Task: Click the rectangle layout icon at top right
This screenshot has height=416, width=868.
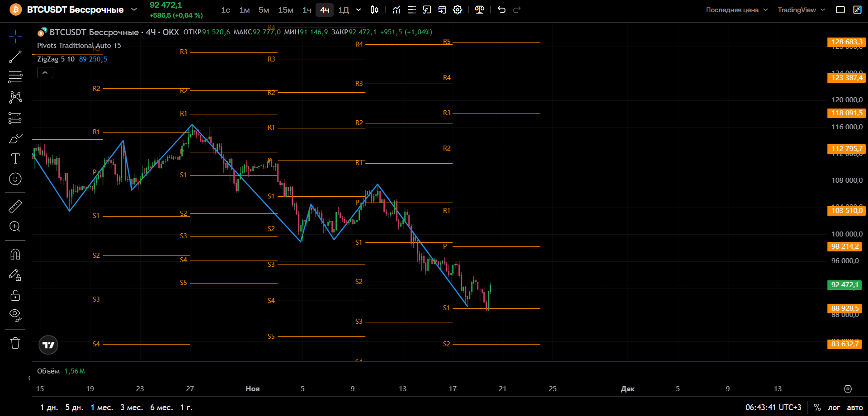Action: (x=840, y=10)
